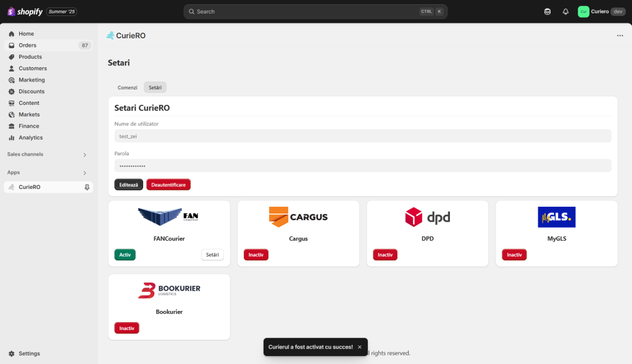632x364 pixels.
Task: Click the toast message text
Action: [310, 347]
